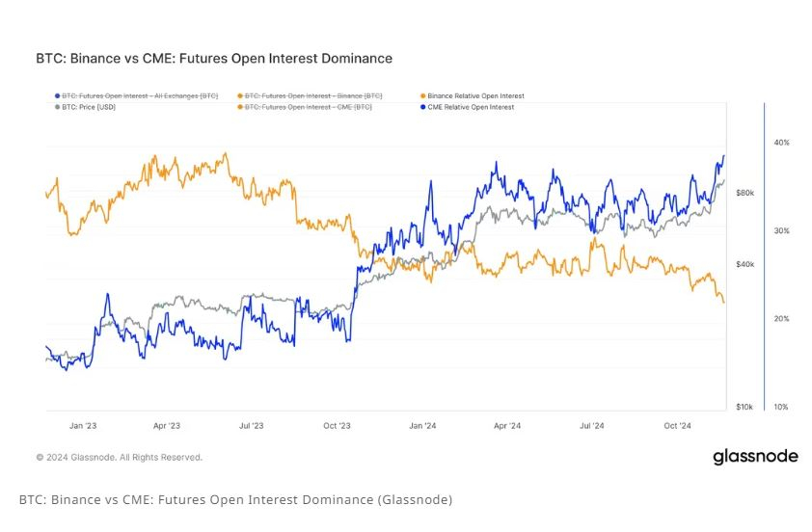Click the $80k price axis label
Viewport: 812px width, 532px height.
[x=744, y=193]
